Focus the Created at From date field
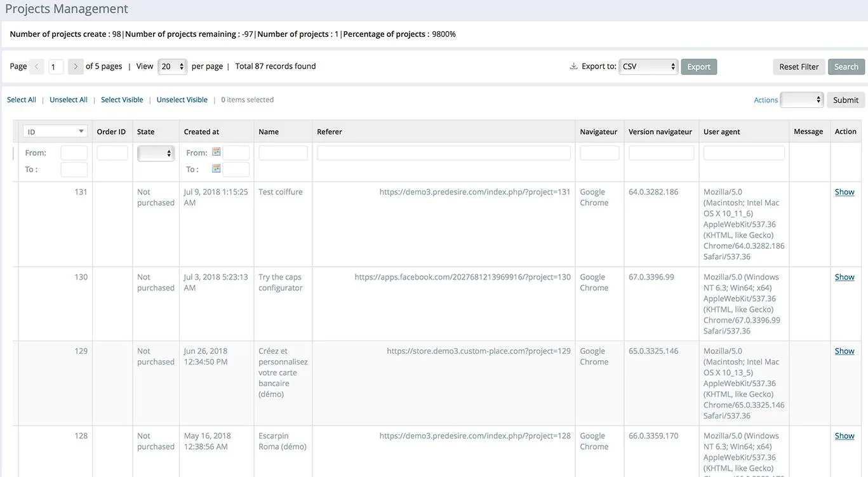This screenshot has height=477, width=868. (x=236, y=152)
